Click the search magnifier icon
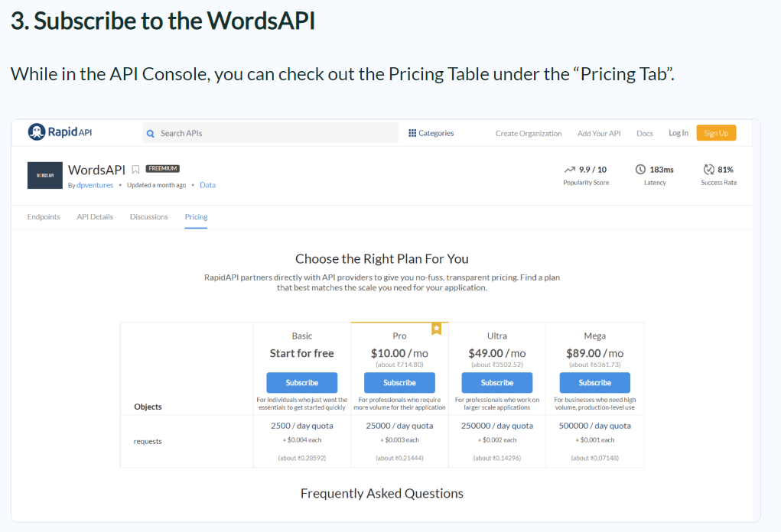 (x=151, y=134)
